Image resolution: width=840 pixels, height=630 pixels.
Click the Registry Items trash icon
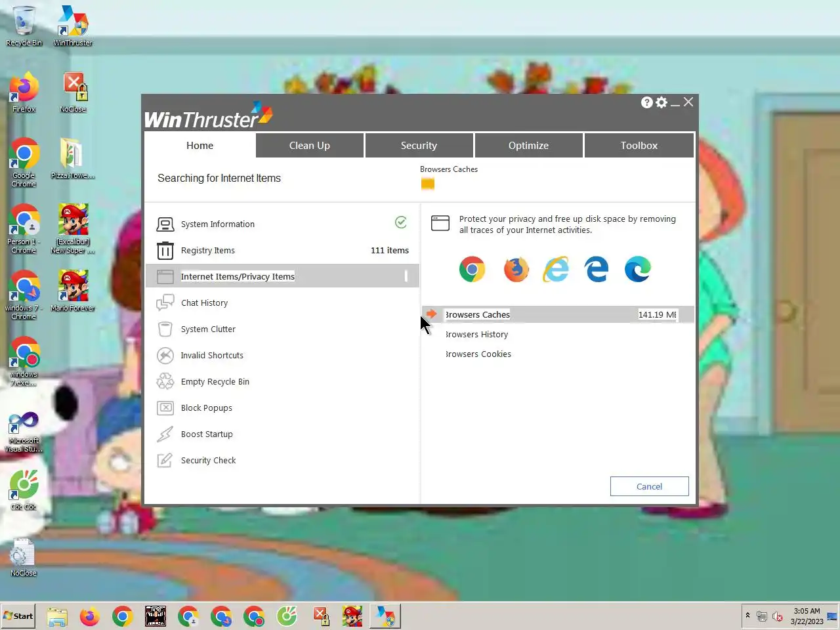[165, 251]
